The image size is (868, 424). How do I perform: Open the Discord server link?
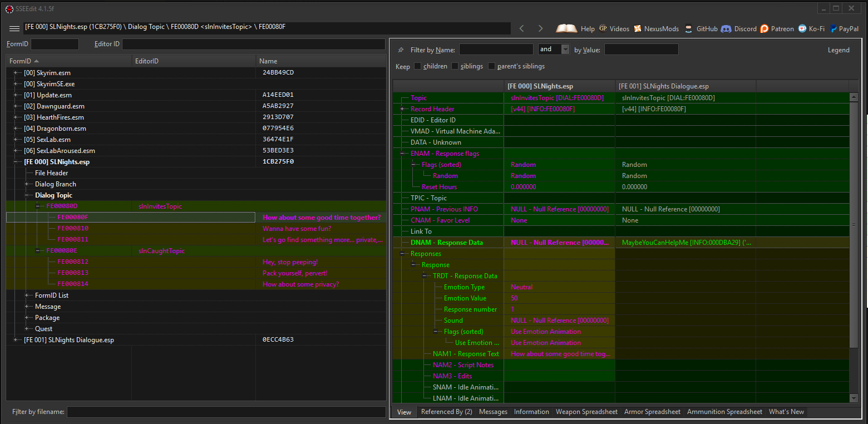[x=739, y=28]
